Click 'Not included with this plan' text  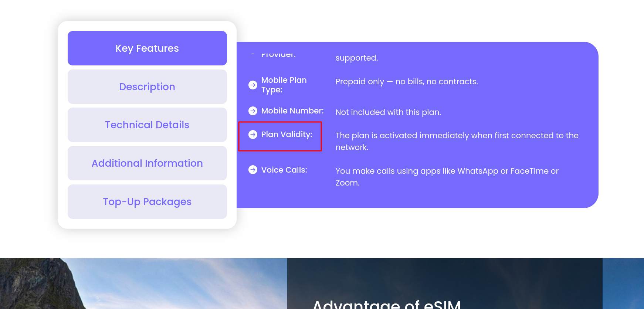coord(388,112)
